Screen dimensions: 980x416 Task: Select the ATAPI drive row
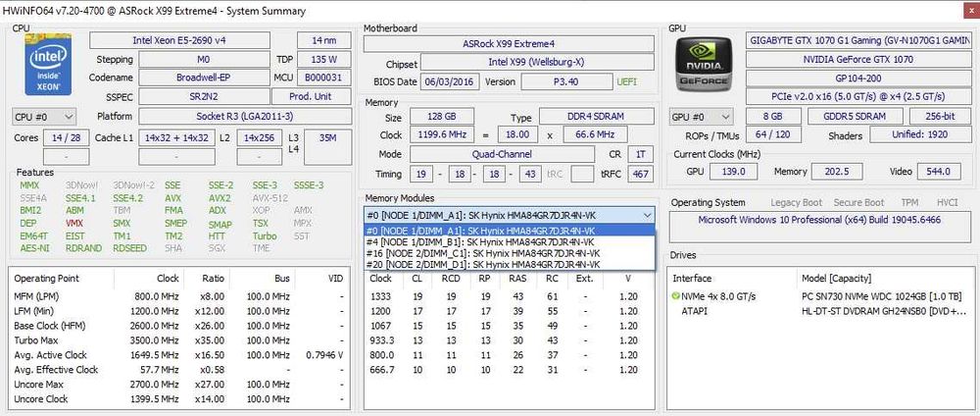pyautogui.click(x=820, y=311)
